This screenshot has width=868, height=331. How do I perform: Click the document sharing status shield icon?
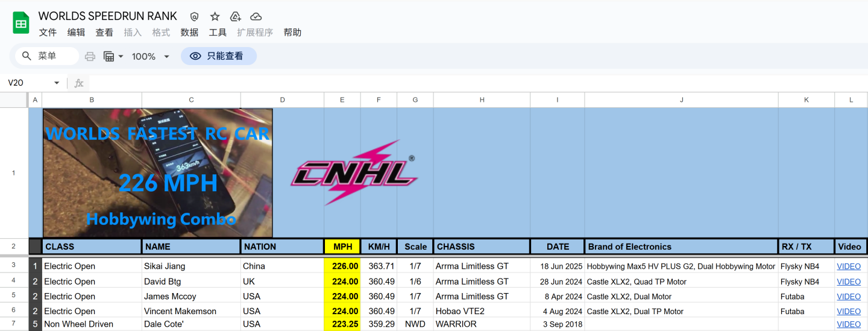(194, 16)
